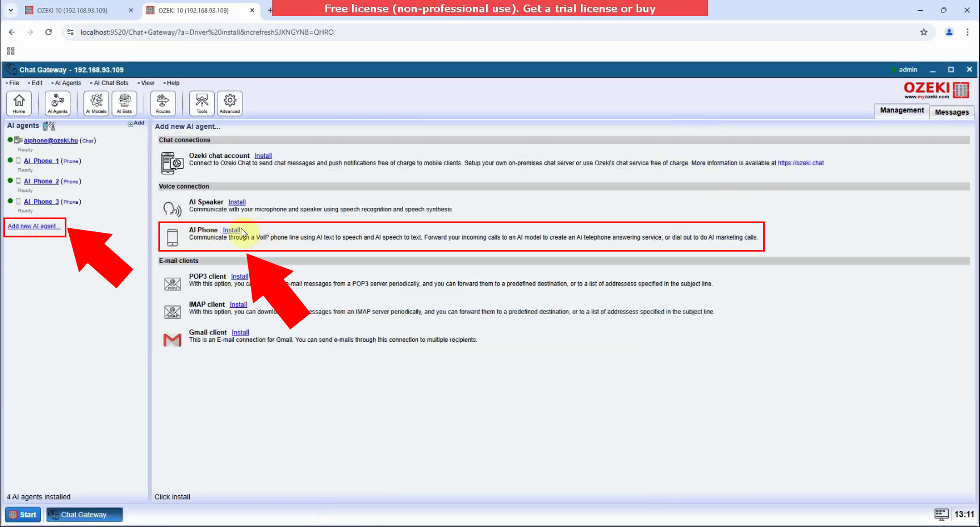Switch to the Messages tab
980x527 pixels.
click(x=952, y=112)
